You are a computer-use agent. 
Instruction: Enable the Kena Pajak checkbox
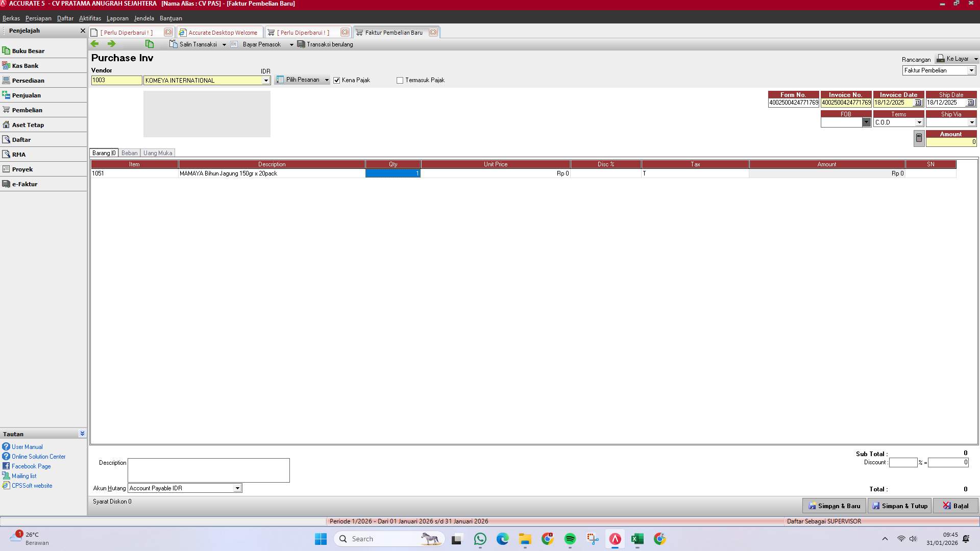(x=337, y=80)
